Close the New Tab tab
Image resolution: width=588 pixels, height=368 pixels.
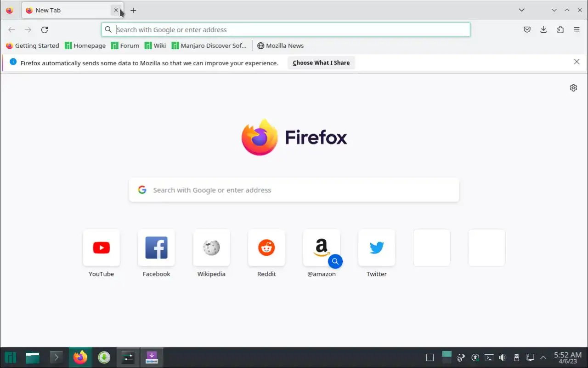[x=116, y=10]
